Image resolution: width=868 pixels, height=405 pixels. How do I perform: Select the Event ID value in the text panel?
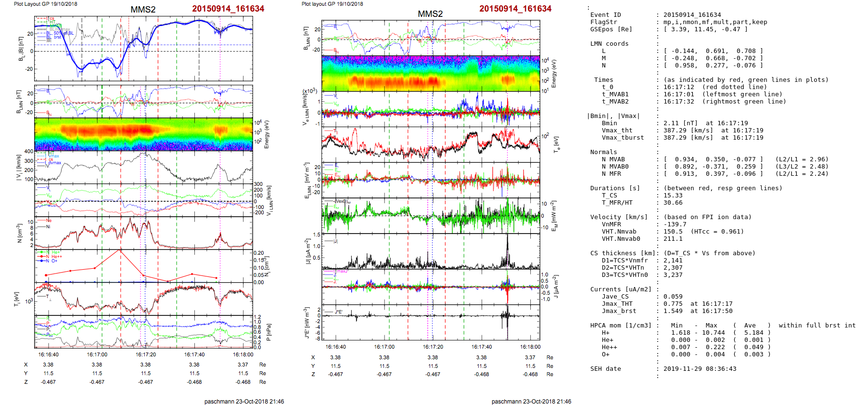(x=692, y=15)
